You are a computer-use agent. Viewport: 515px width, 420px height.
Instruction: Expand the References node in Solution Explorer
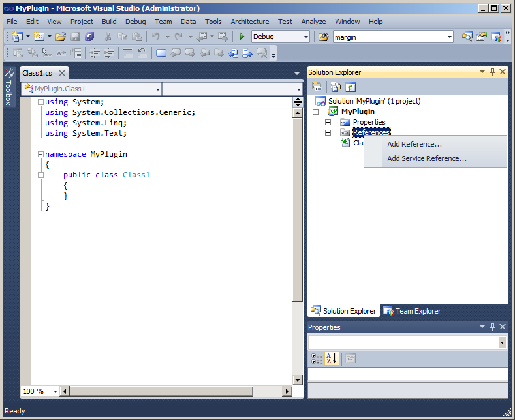click(x=328, y=132)
